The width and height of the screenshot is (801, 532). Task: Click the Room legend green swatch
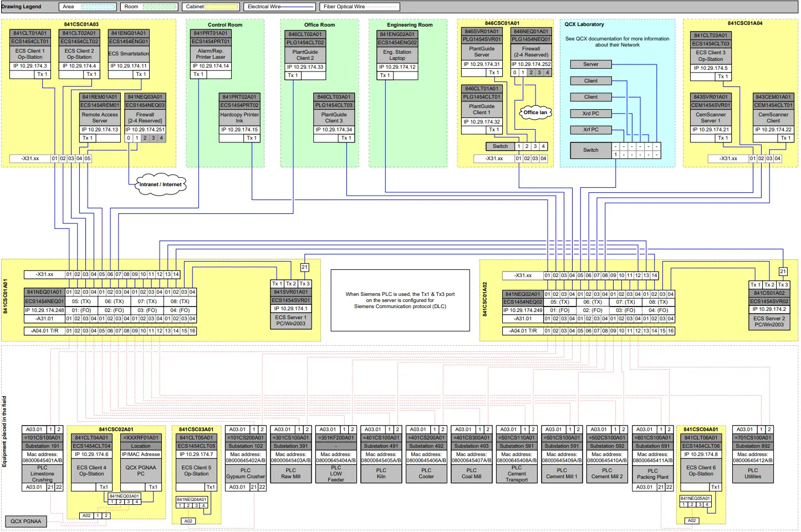pyautogui.click(x=160, y=7)
